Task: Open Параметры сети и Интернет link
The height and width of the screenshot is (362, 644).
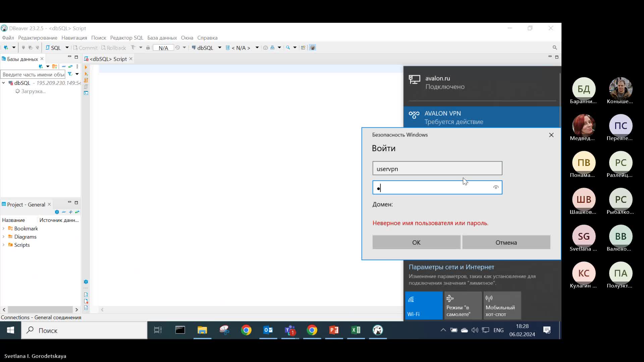Action: (451, 267)
